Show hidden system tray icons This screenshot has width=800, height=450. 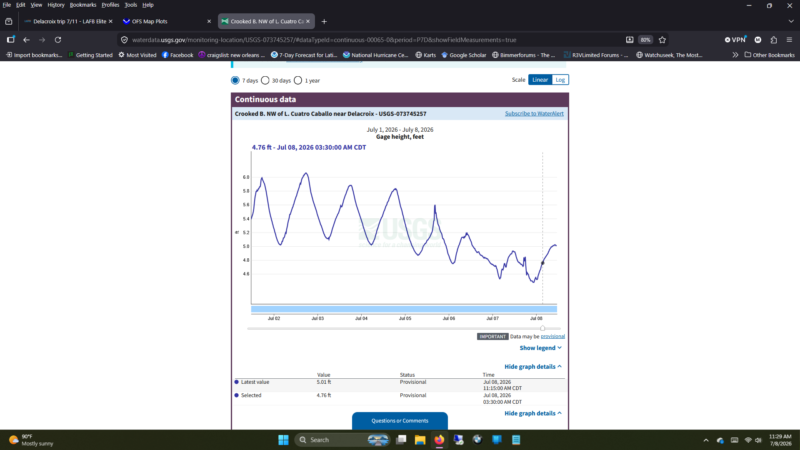[706, 440]
